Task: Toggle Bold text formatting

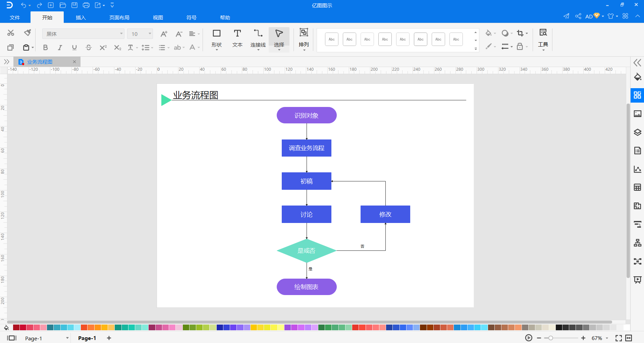Action: click(x=45, y=48)
